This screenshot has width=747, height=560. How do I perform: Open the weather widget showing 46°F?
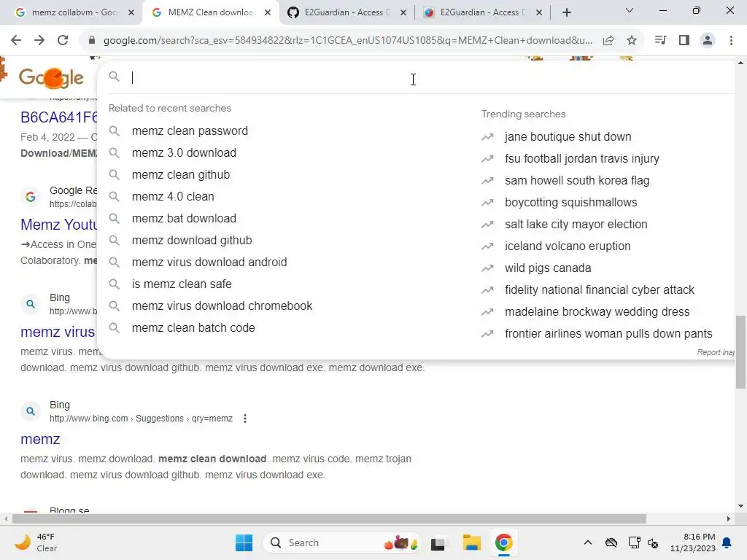35,542
